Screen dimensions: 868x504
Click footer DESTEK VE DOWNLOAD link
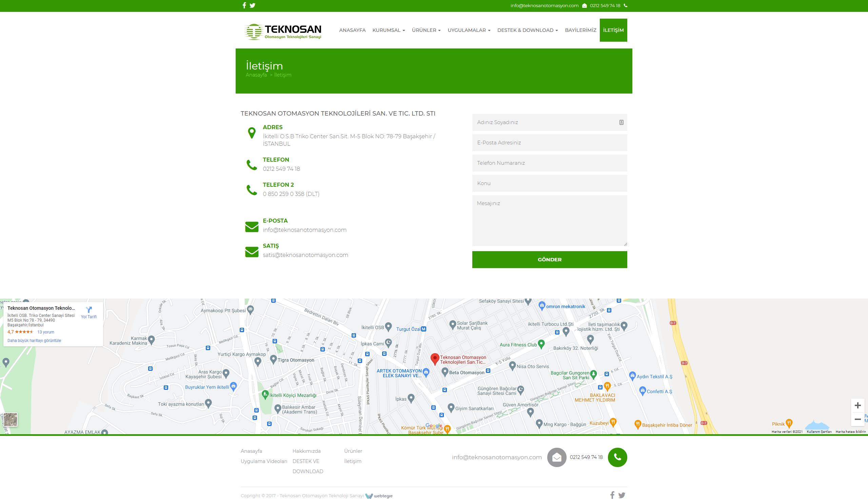pos(308,466)
